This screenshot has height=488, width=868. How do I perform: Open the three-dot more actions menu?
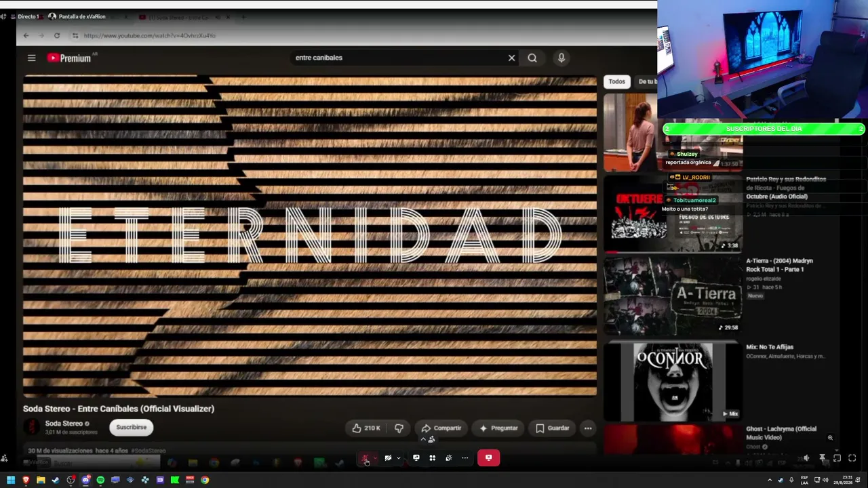[588, 428]
